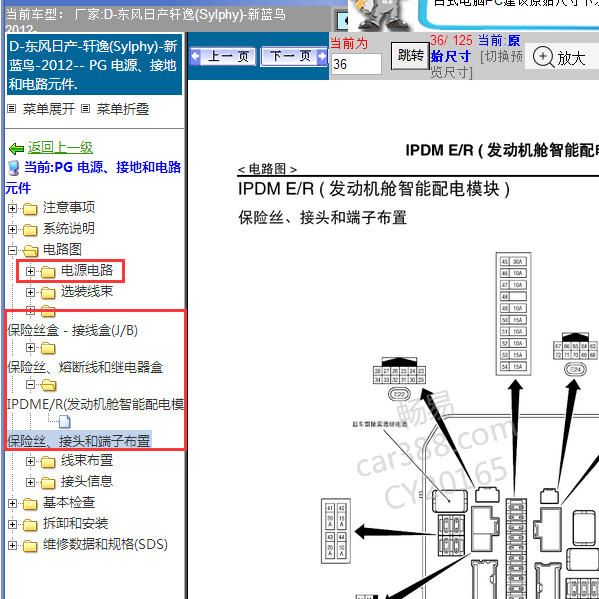The height and width of the screenshot is (599, 599).
Task: Click the 线束布置 folder icon
Action: tap(48, 462)
